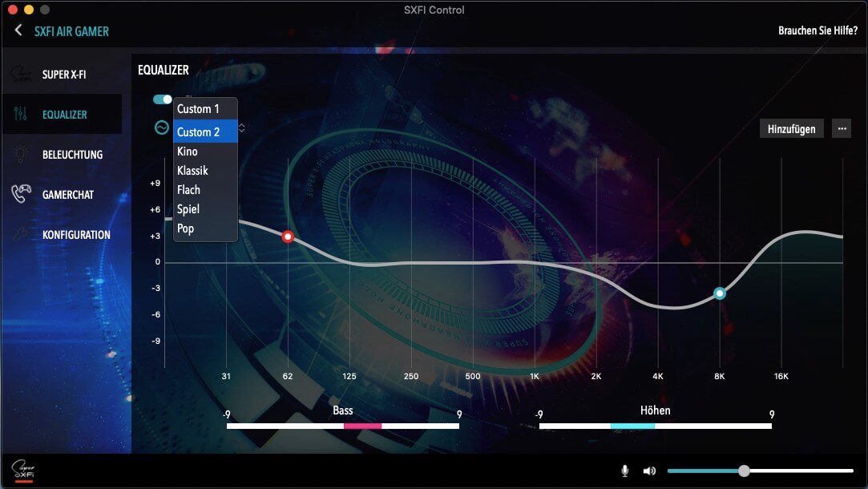Screen dimensions: 868x489
Task: Mute the speaker volume icon
Action: tap(649, 471)
